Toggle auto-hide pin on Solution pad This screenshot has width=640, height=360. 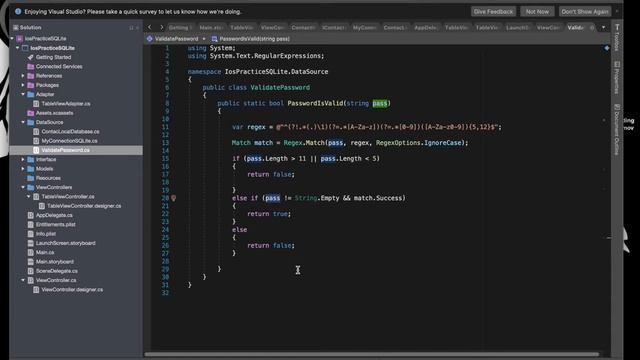131,28
